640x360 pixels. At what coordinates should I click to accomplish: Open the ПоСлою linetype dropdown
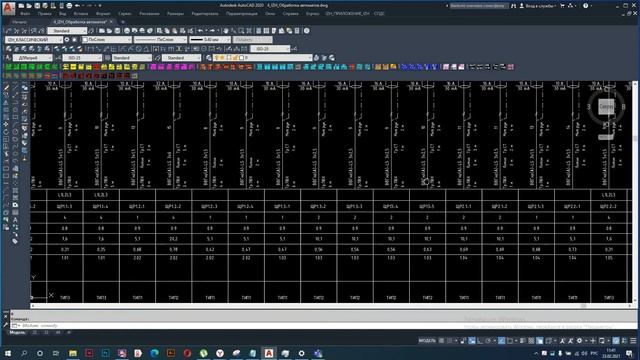[160, 40]
